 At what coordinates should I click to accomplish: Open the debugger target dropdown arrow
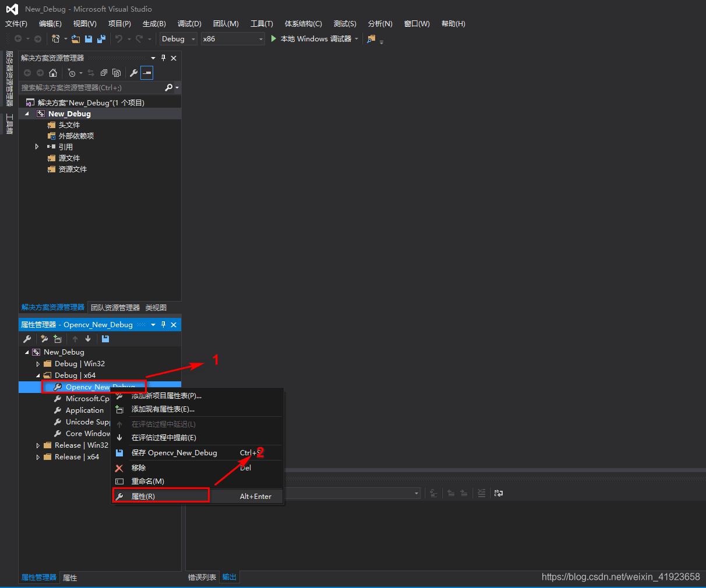click(356, 39)
